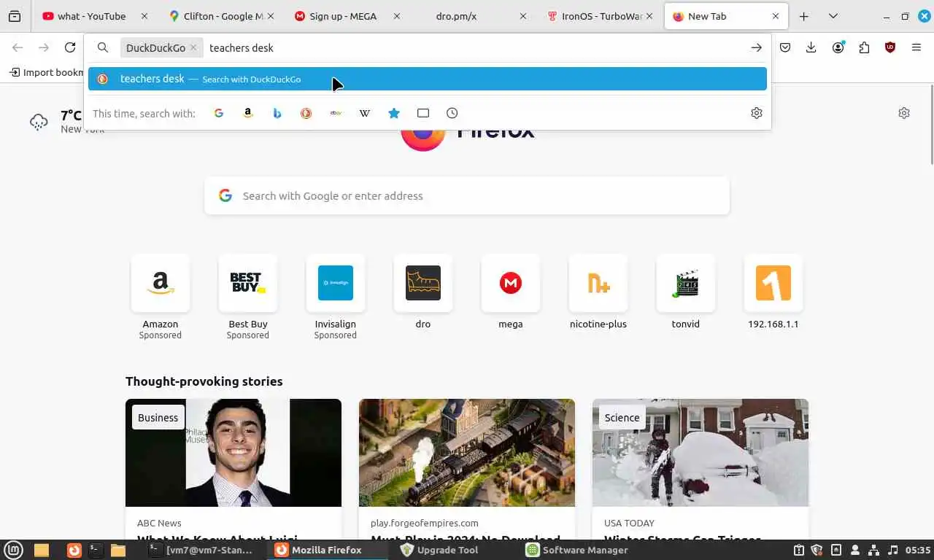Search history using the clock icon

point(452,113)
